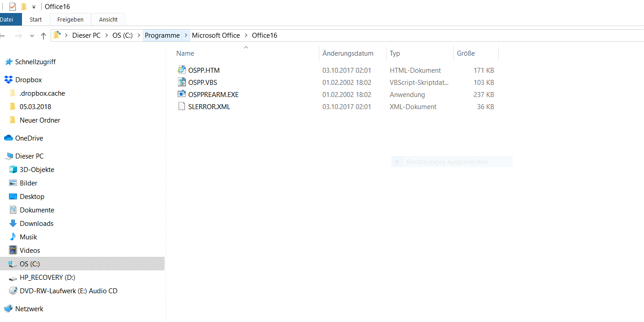Viewport: 644px width, 322px height.
Task: Click OS (C:) in the address breadcrumb
Action: [x=122, y=35]
